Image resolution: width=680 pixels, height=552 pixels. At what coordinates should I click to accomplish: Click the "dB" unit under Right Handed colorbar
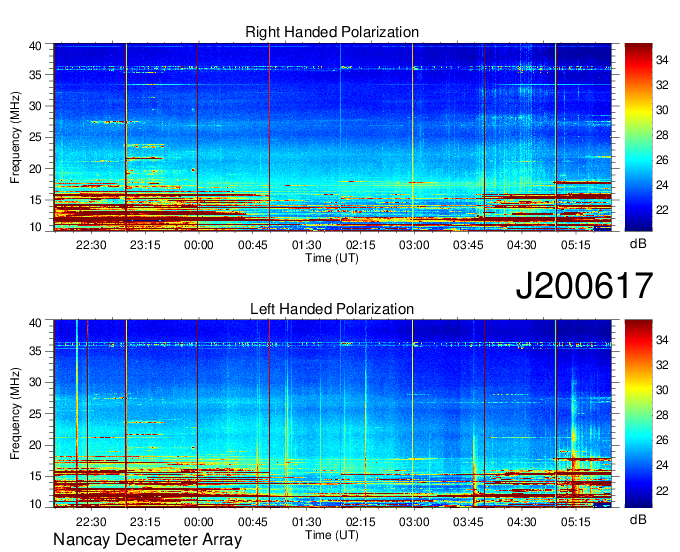[638, 244]
